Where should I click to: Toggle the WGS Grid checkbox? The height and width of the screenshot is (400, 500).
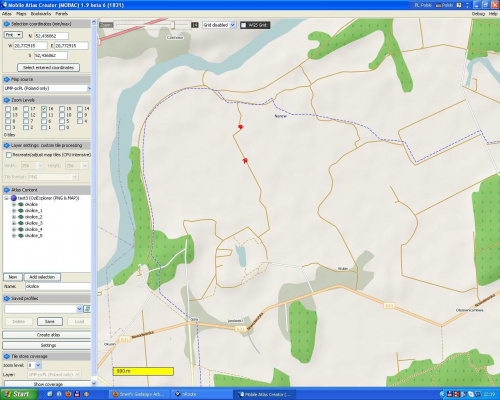point(244,25)
